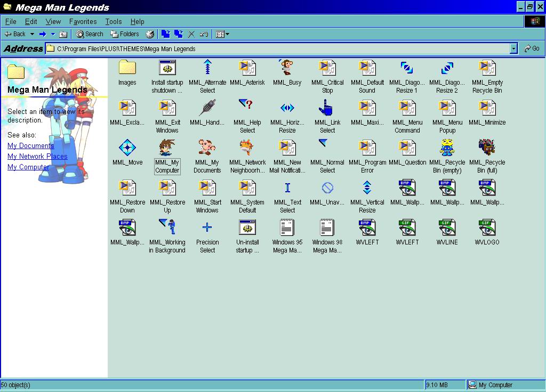Click the Move To toolbar icon
This screenshot has height=392, width=546.
166,34
